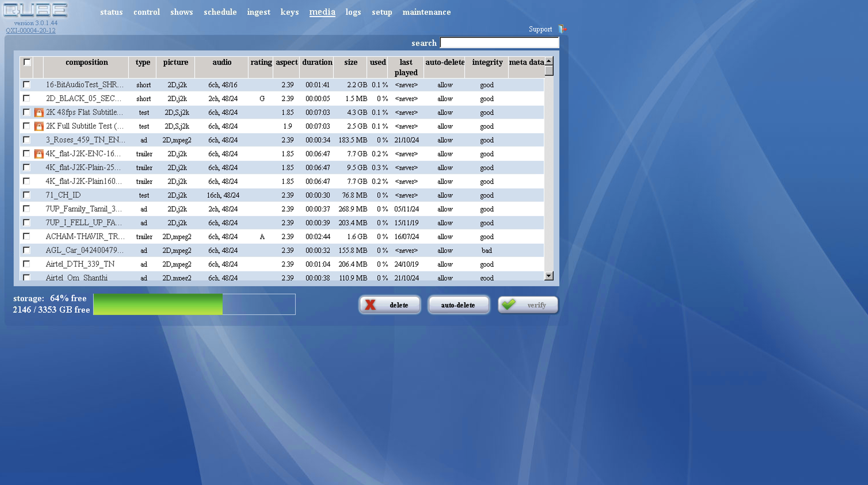The image size is (868, 485).
Task: Check the Airtel_DTH_339_TN row checkbox
Action: (x=26, y=264)
